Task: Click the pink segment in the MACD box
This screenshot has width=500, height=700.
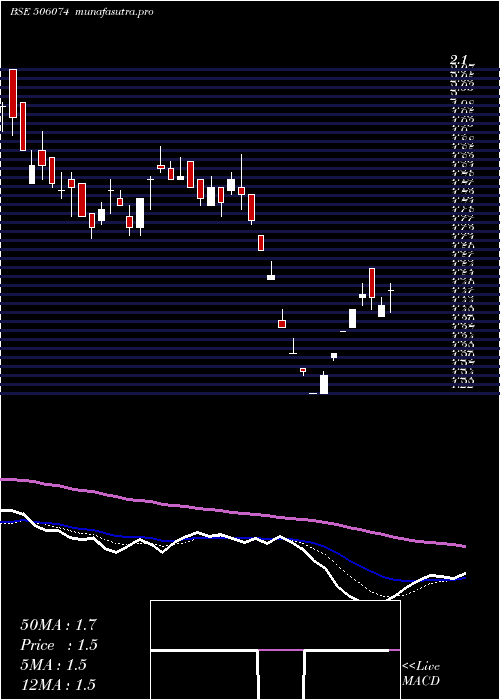Action: 281,650
